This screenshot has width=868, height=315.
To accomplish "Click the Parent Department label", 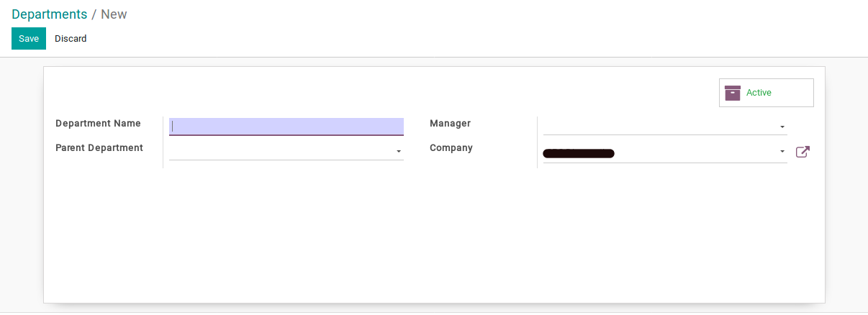I will [x=99, y=148].
